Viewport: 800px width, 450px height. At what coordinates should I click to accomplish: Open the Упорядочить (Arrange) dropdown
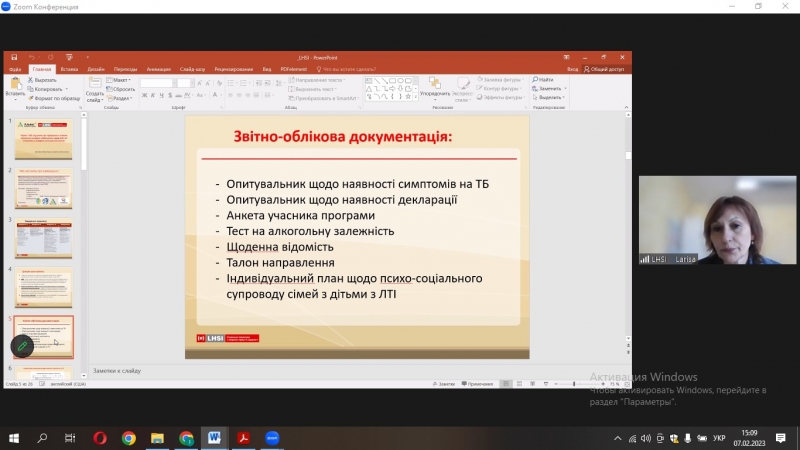tap(435, 89)
